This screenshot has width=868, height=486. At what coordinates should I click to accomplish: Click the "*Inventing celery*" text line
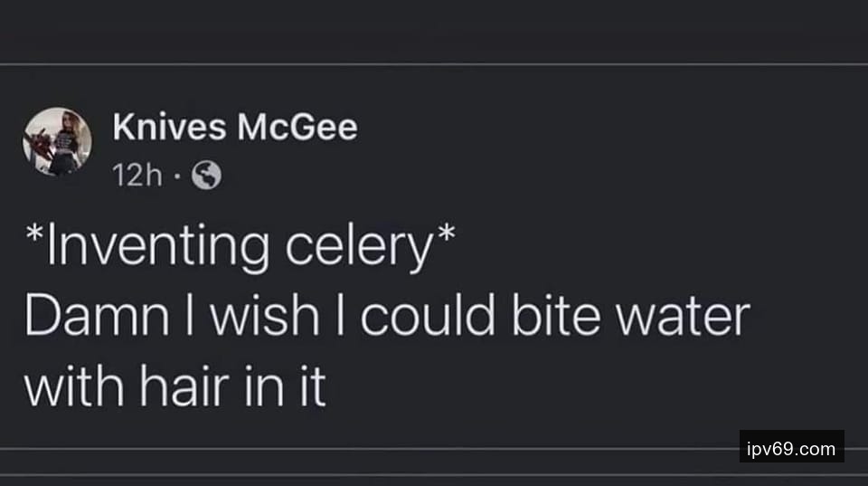(239, 248)
